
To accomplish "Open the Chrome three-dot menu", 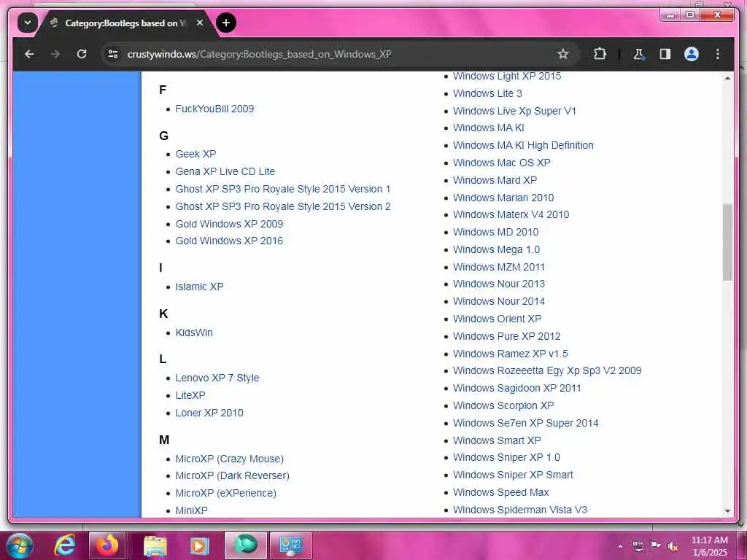I will click(x=718, y=54).
